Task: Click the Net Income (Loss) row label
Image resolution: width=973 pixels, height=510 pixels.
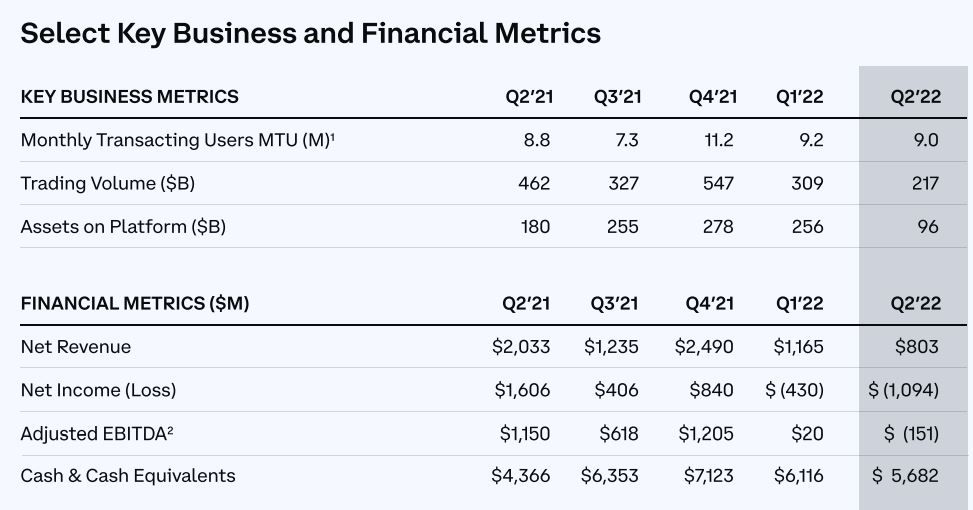Action: coord(98,390)
